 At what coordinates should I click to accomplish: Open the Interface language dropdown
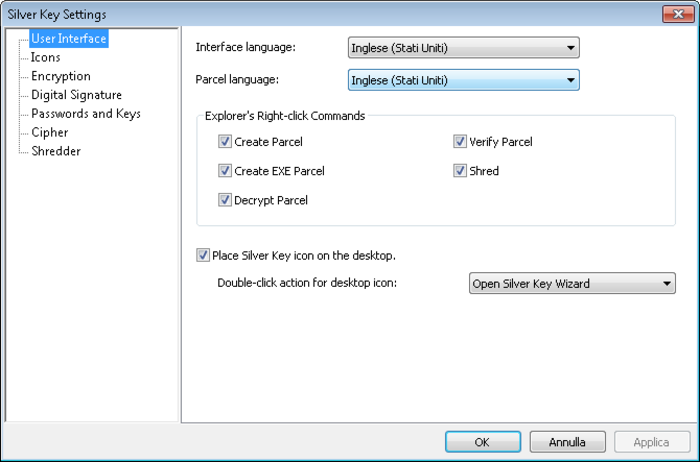(464, 48)
